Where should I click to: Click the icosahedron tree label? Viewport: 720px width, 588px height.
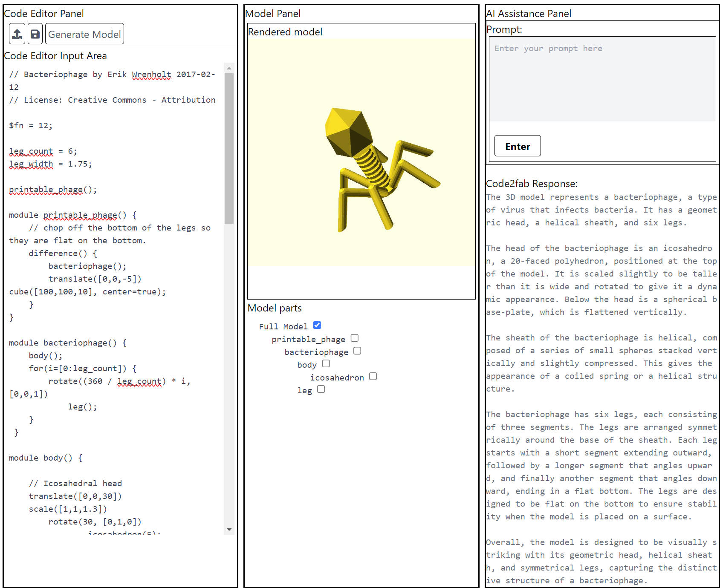pos(337,378)
